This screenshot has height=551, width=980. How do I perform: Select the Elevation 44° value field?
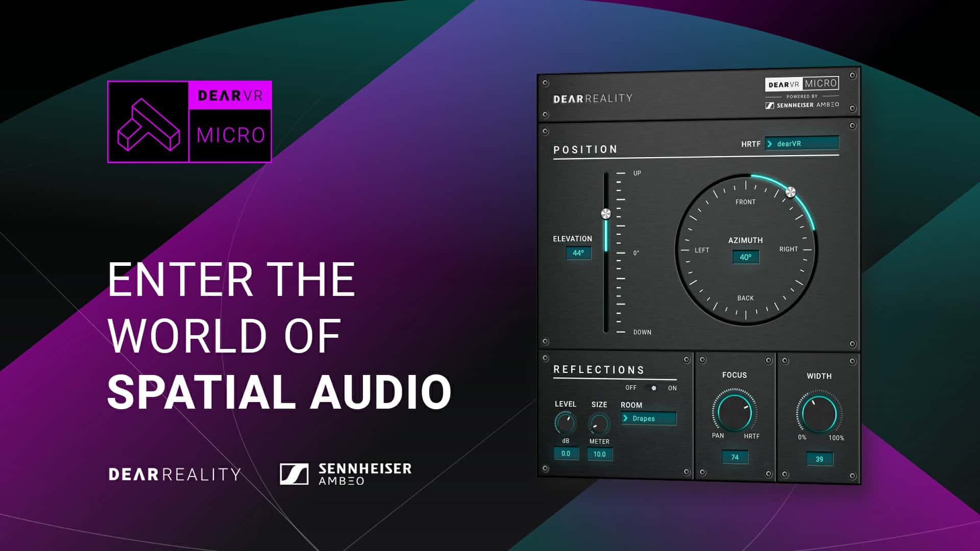pos(578,253)
